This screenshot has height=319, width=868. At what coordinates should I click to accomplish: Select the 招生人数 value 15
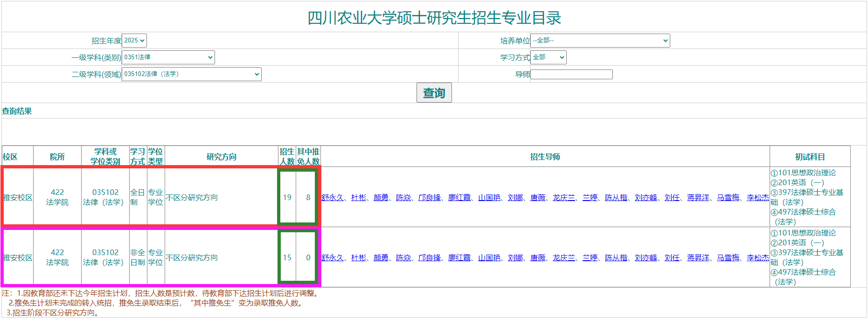point(287,258)
